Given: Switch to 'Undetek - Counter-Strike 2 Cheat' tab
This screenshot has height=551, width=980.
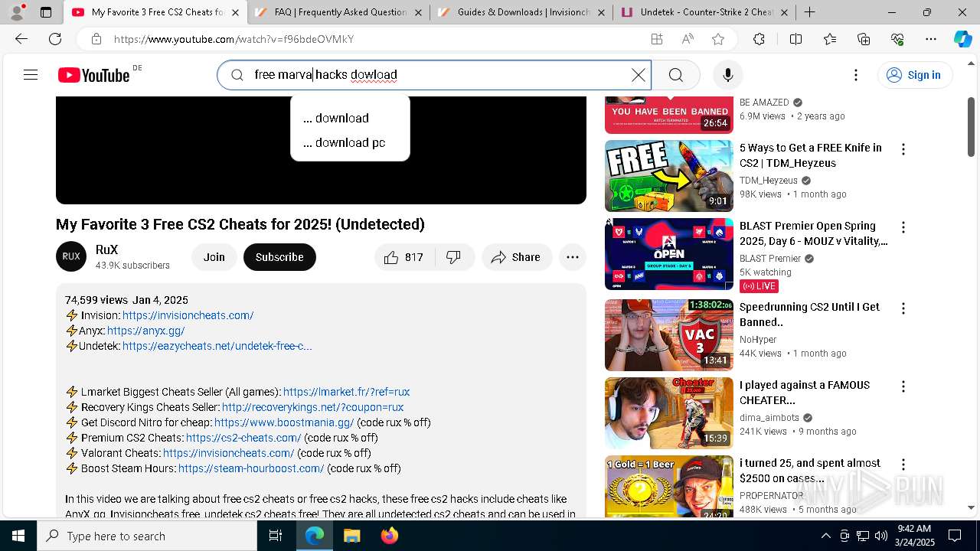Looking at the screenshot, I should point(704,12).
